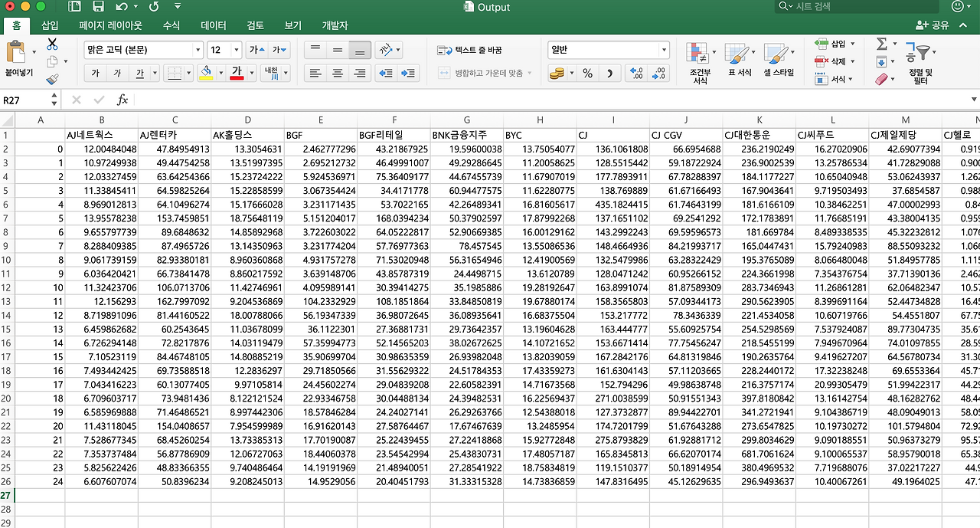980x528 pixels.
Task: Increase font size button
Action: tap(258, 50)
